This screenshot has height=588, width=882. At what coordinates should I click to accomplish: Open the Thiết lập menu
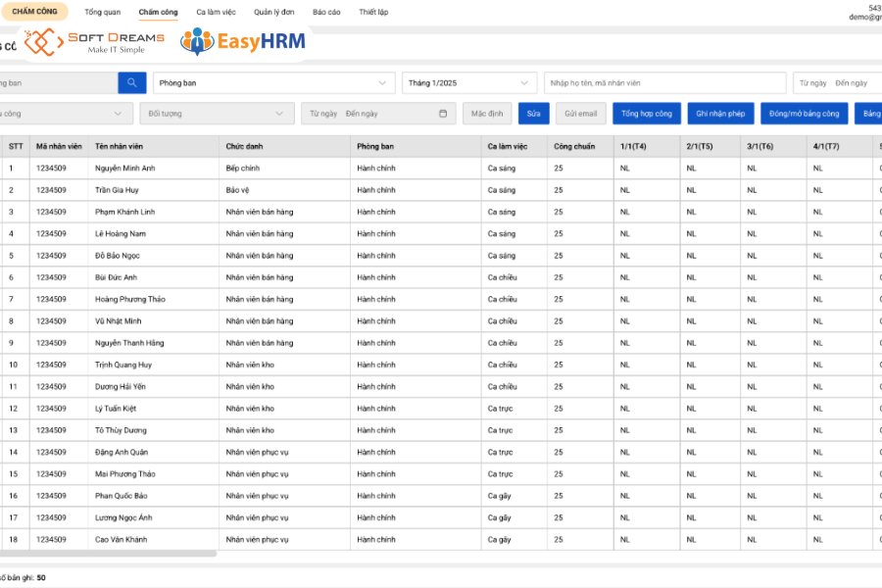coord(373,12)
